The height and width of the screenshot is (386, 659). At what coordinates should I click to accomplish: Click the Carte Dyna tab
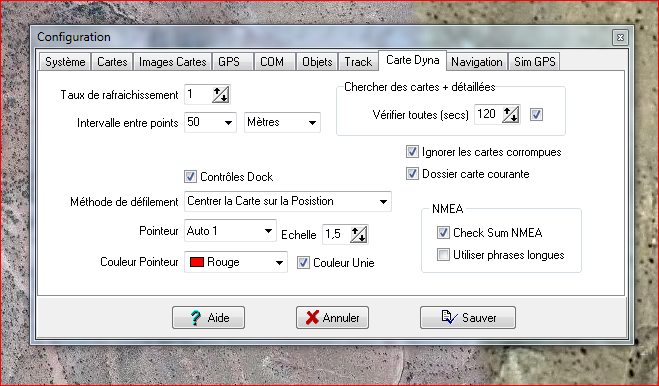click(x=412, y=60)
